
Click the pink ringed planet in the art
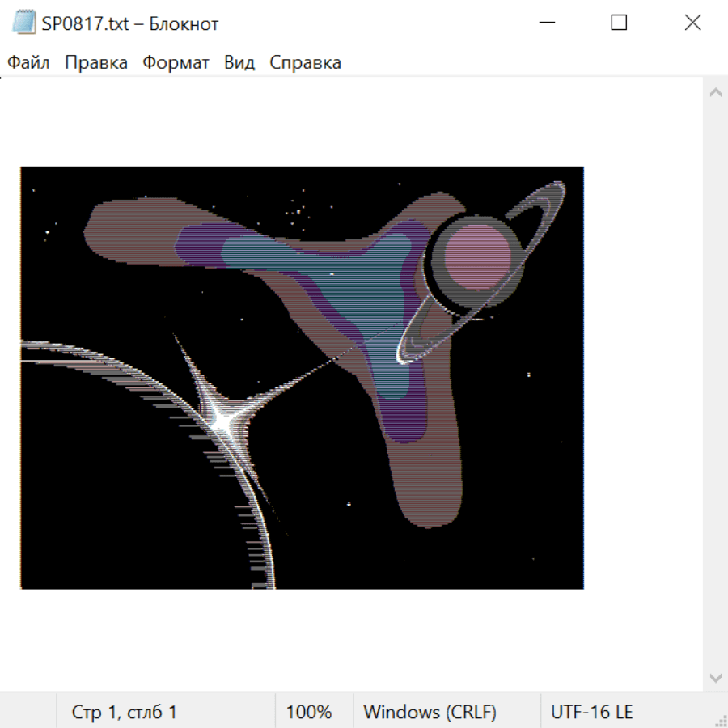point(477,257)
